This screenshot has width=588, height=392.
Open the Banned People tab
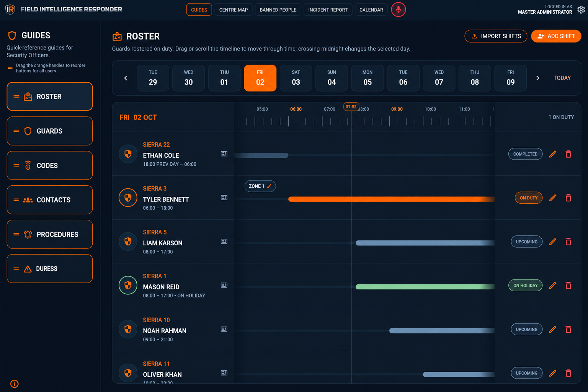[x=278, y=10]
